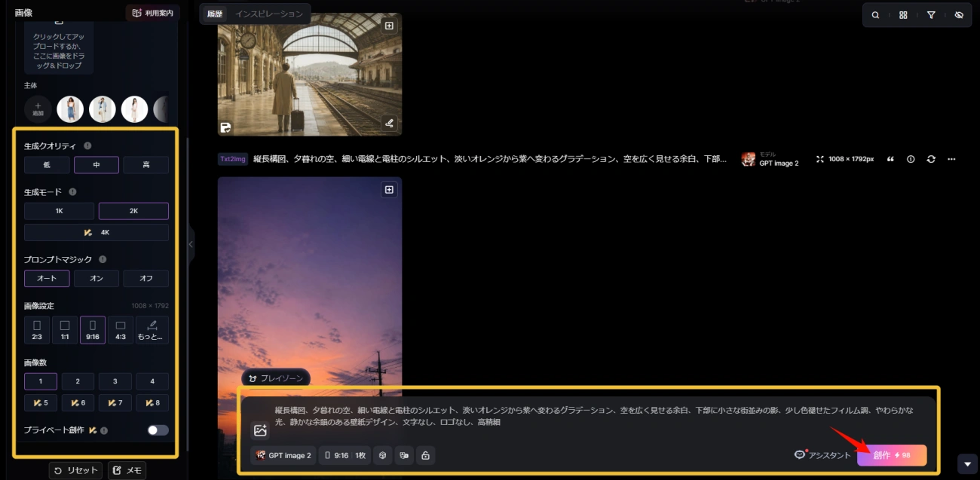This screenshot has height=480, width=980.
Task: Select 2K generation mode
Action: point(133,211)
